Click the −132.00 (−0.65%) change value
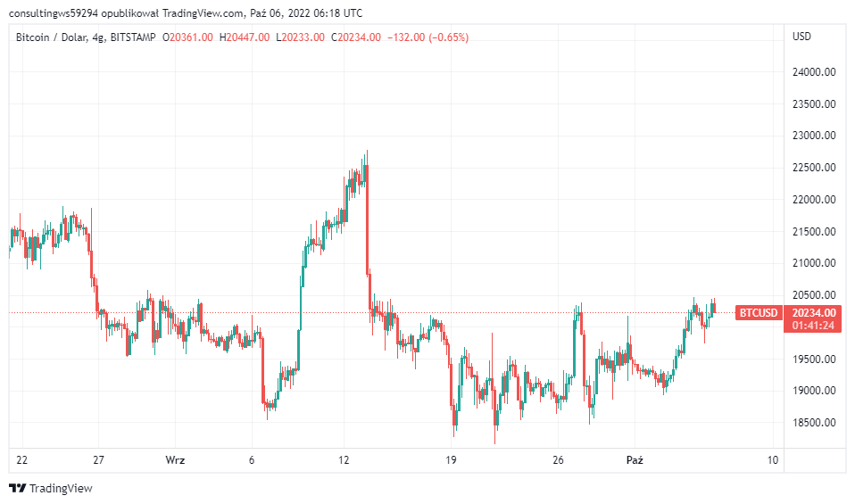 [427, 37]
